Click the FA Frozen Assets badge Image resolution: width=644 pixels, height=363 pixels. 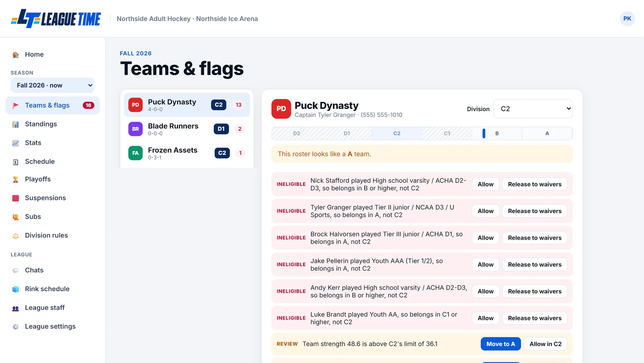click(x=136, y=153)
